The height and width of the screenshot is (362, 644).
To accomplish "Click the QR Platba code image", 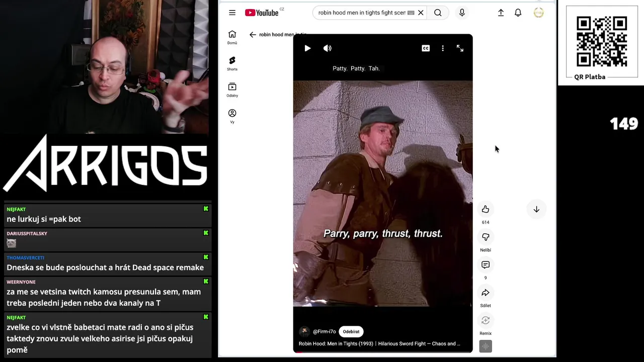I will 602,41.
